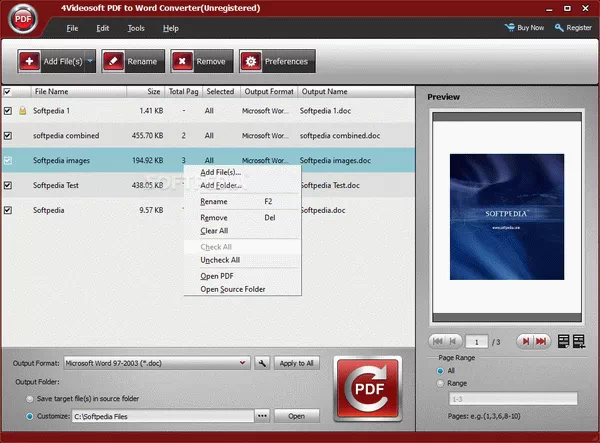Viewport: 600px width, 443px height.
Task: Select the softpedia combined file row
Action: pyautogui.click(x=208, y=136)
